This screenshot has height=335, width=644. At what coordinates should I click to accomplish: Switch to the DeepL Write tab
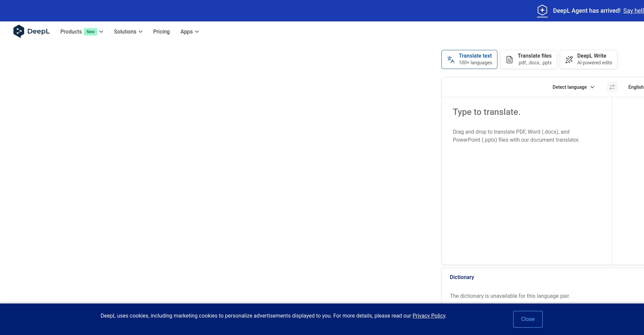click(588, 59)
